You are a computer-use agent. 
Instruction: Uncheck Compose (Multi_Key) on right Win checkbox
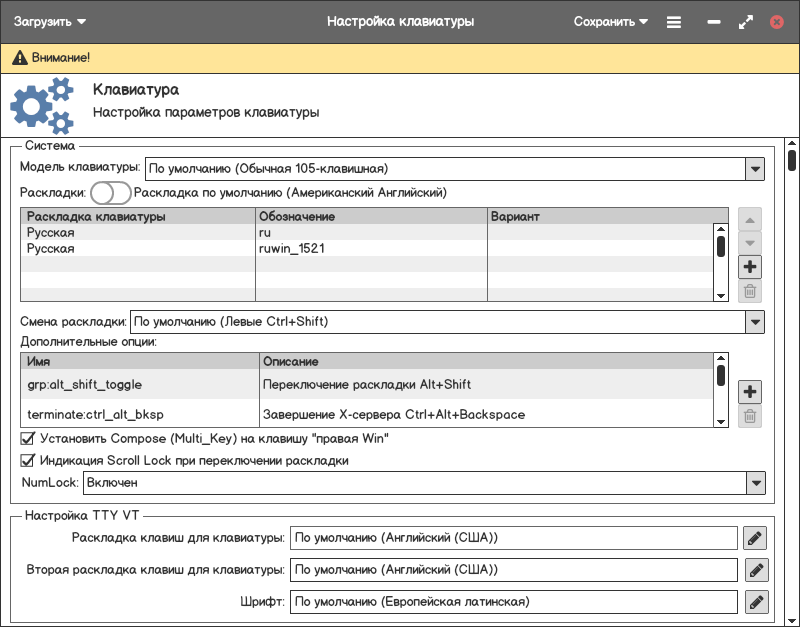(x=28, y=438)
